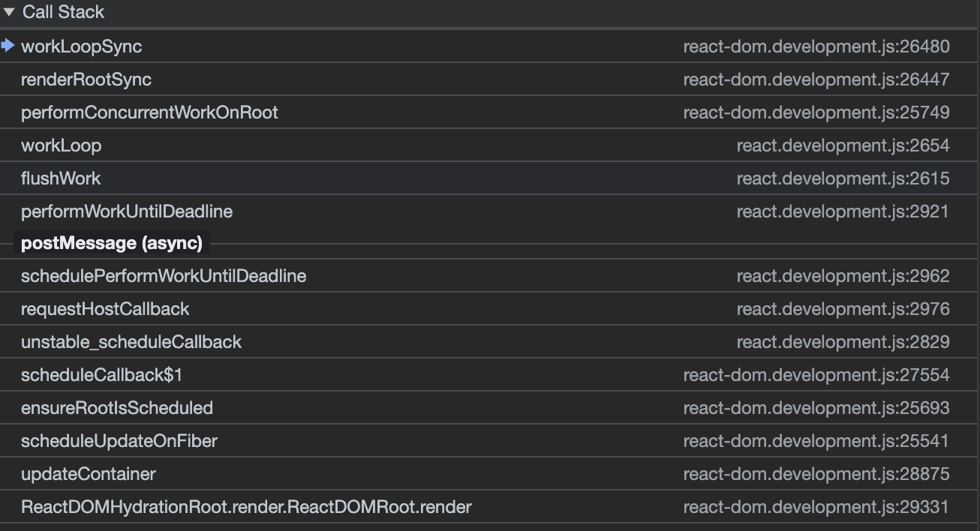Select the performConcurrentWorkOnRoot frame
980x531 pixels.
point(149,112)
